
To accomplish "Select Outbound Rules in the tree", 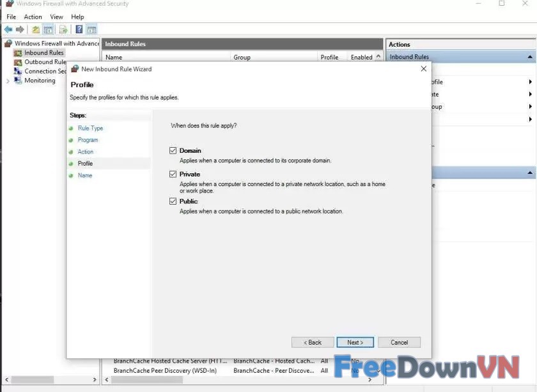I will (45, 62).
